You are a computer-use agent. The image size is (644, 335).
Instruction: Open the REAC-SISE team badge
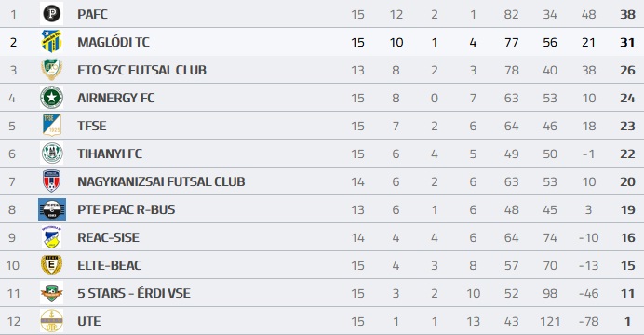pos(52,237)
